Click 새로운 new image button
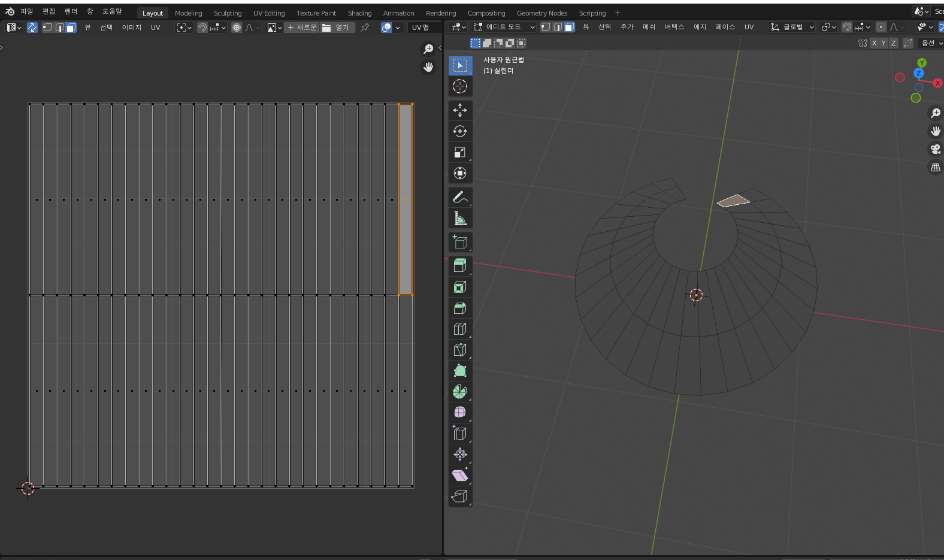 [302, 28]
